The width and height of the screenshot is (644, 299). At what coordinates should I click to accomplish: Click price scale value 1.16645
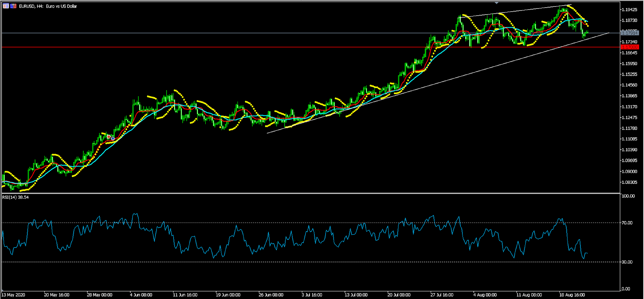coord(629,53)
